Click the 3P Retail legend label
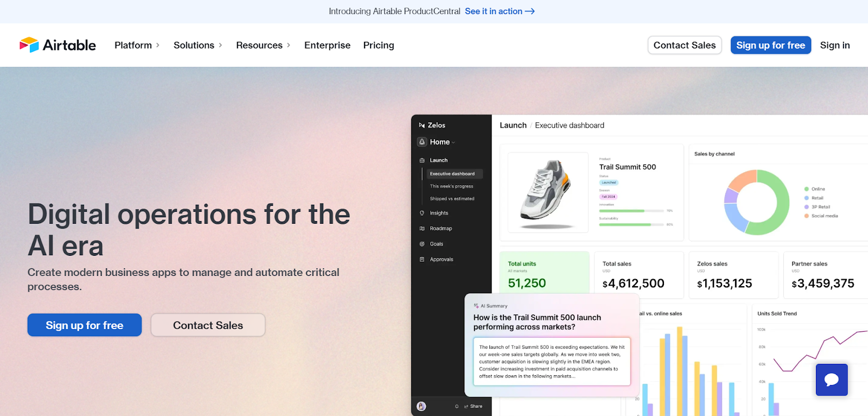The width and height of the screenshot is (868, 416). pos(821,207)
